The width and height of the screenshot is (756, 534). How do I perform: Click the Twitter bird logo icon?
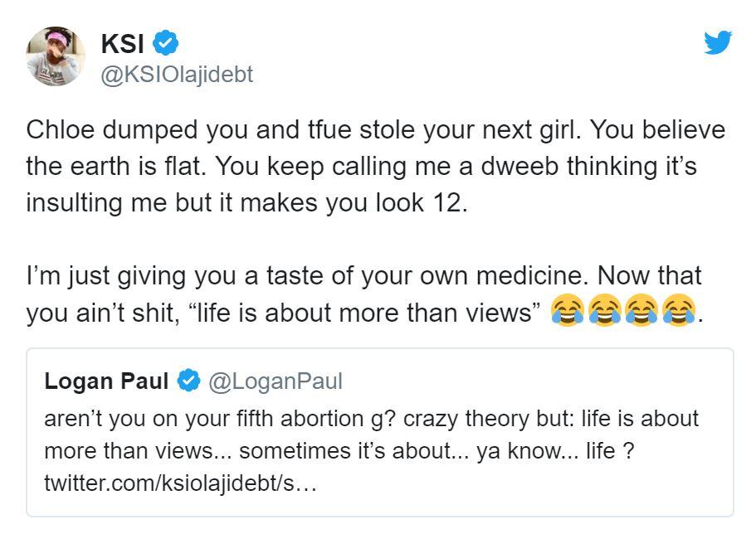coord(718,42)
